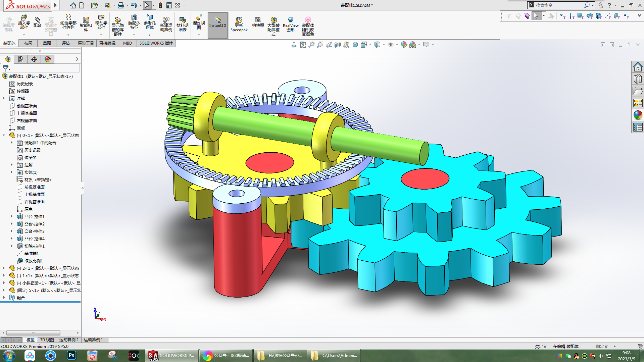Switch to the 布局 ribbon tab
644x362 pixels.
(x=28, y=43)
